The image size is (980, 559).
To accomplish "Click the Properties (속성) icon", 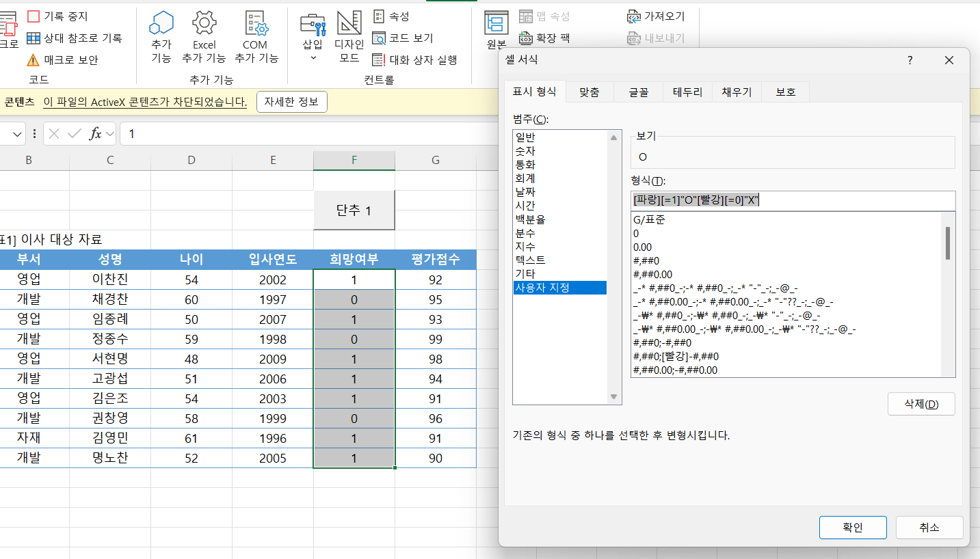I will [x=380, y=16].
